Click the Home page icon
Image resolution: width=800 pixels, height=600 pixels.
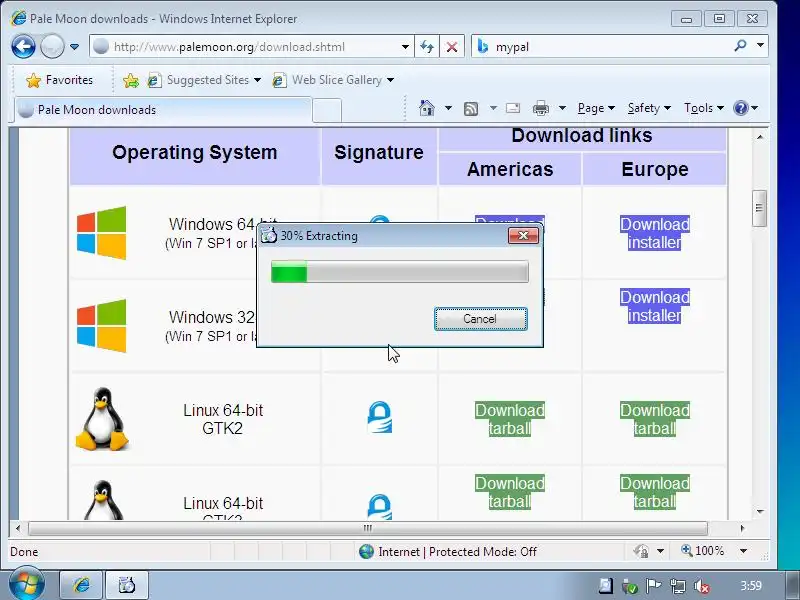pos(427,108)
